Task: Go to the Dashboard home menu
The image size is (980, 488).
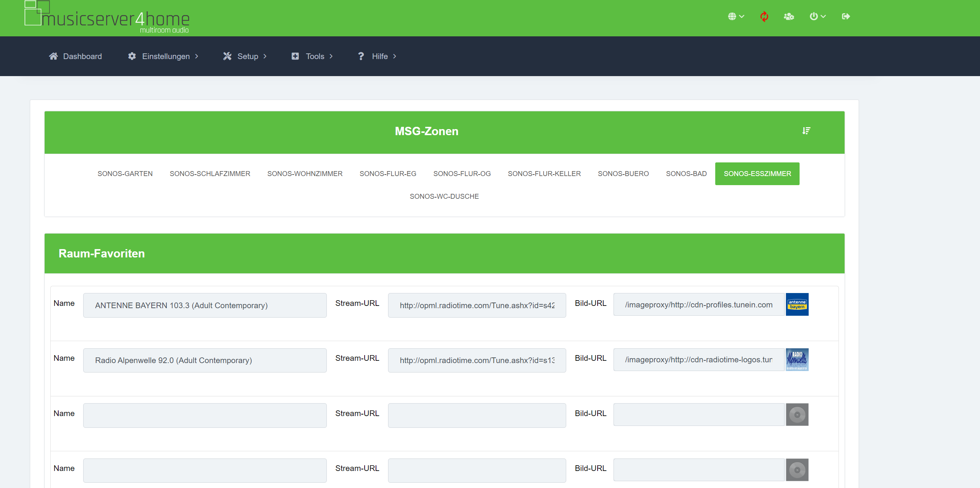Action: pyautogui.click(x=75, y=56)
